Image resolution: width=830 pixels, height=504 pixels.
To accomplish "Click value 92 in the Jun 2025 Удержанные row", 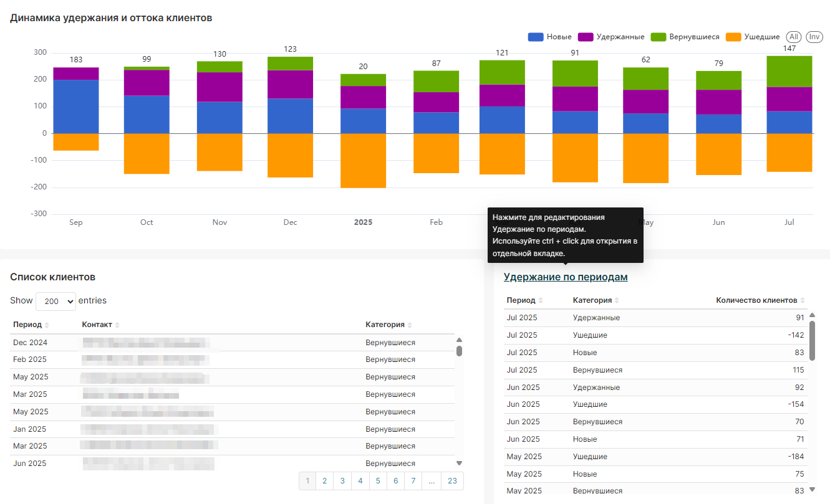I will click(799, 388).
